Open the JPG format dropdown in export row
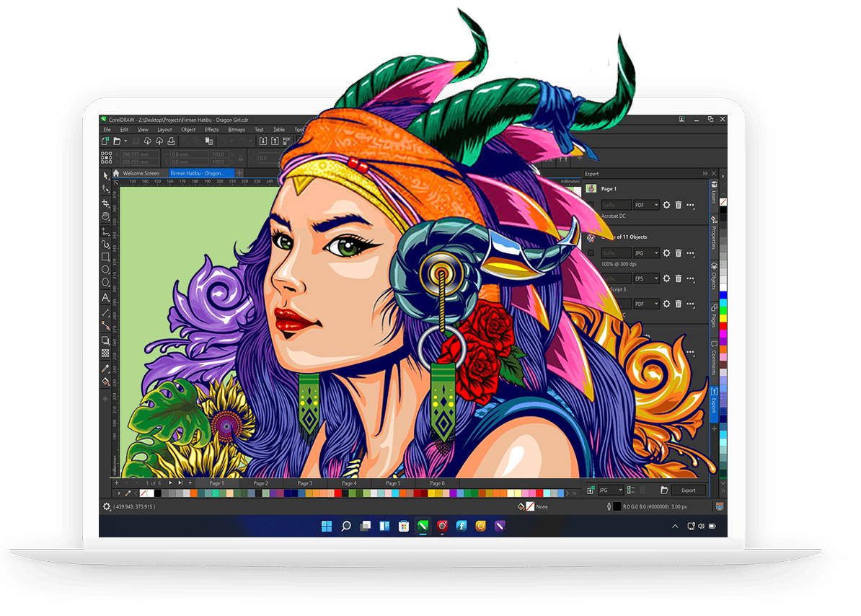The image size is (861, 616). [x=646, y=253]
